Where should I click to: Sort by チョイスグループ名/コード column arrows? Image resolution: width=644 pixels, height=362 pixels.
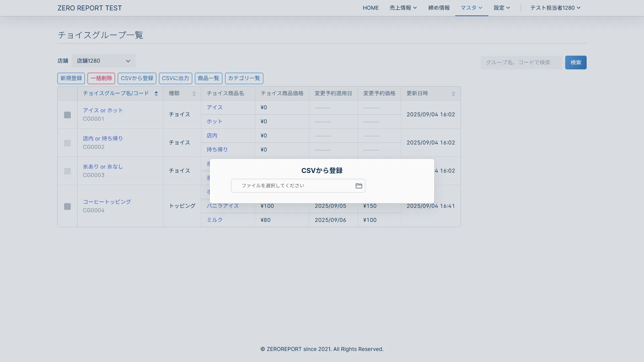coord(156,94)
